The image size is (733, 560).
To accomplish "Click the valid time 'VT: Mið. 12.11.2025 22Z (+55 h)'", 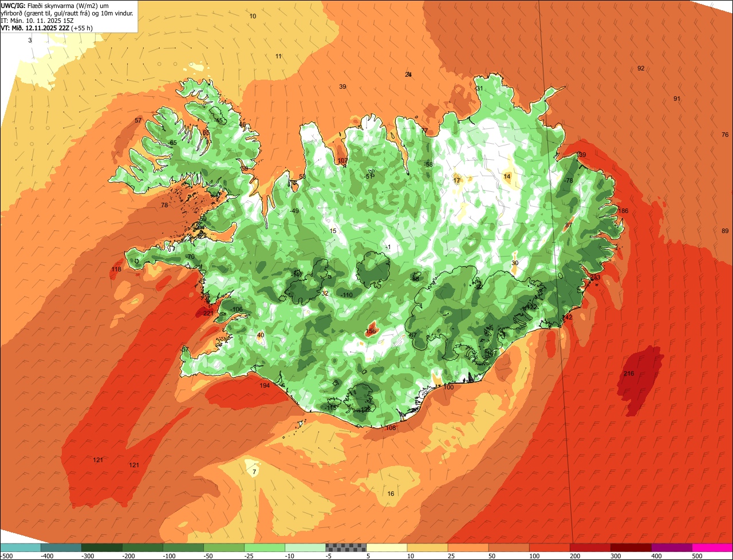I will point(47,27).
